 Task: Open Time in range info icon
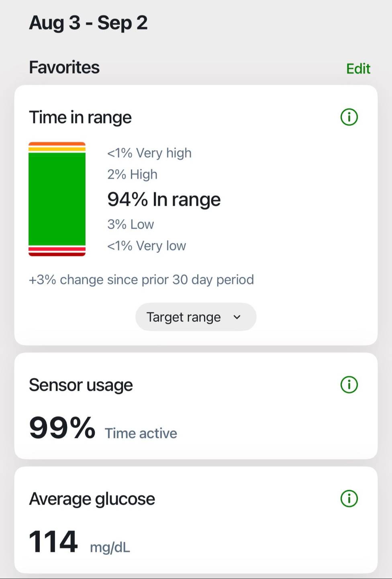click(x=349, y=117)
